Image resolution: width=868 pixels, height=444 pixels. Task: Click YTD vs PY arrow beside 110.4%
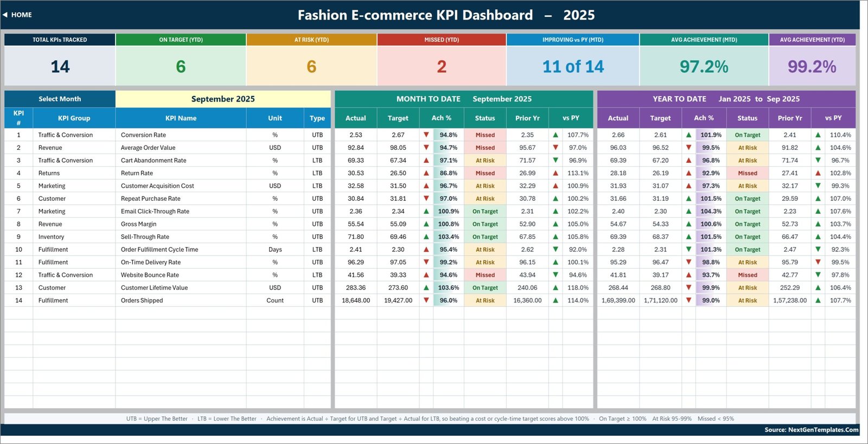[818, 135]
